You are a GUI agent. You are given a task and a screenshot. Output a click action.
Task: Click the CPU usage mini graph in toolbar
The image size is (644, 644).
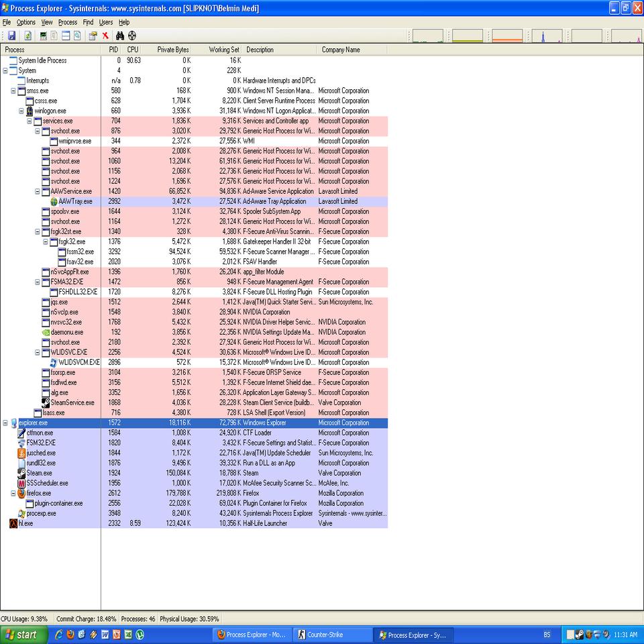[x=427, y=36]
